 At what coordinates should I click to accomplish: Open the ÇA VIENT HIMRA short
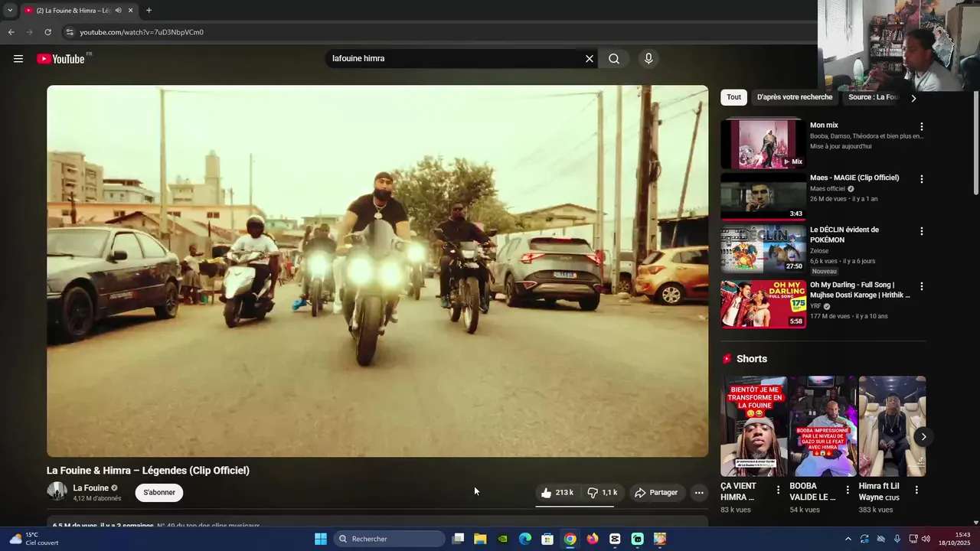point(753,426)
